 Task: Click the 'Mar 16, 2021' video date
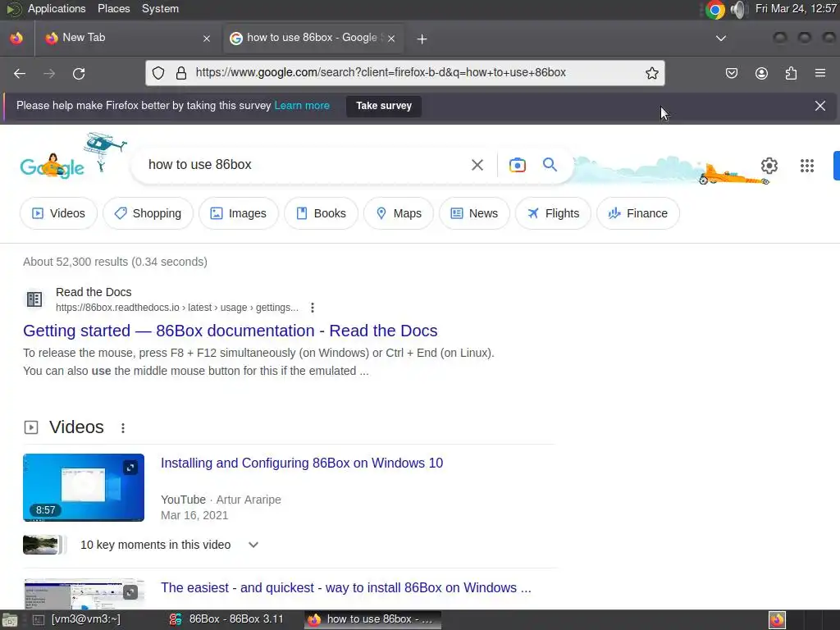point(194,515)
